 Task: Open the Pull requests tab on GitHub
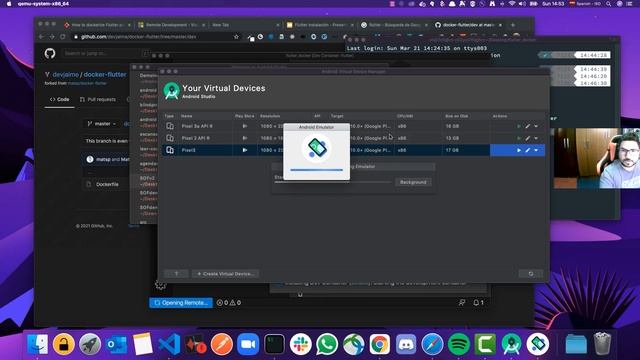(x=98, y=99)
